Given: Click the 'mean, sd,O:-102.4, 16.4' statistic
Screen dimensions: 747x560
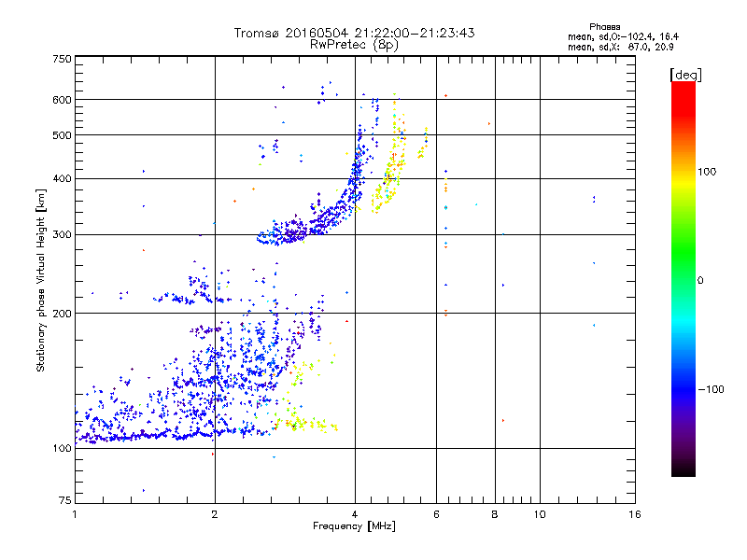Looking at the screenshot, I should [x=623, y=36].
